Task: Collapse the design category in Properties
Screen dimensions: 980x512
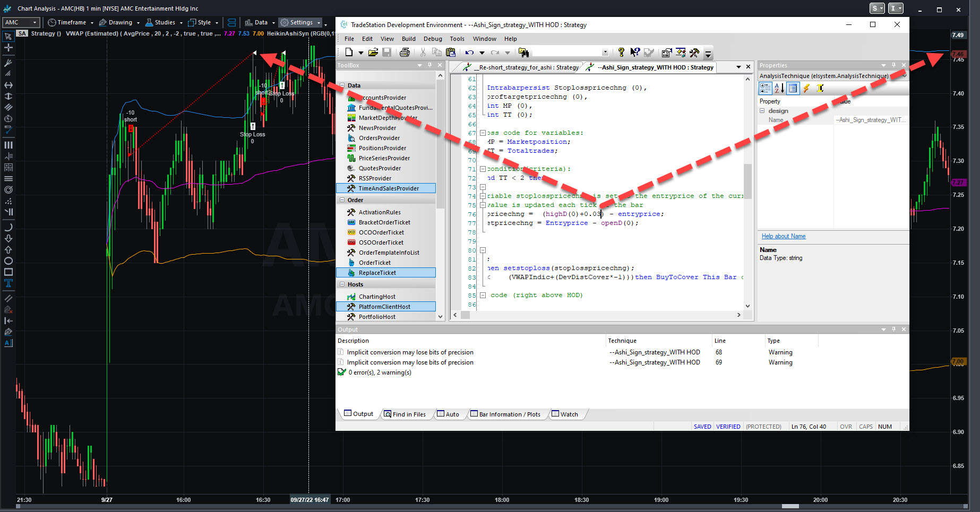Action: point(762,111)
